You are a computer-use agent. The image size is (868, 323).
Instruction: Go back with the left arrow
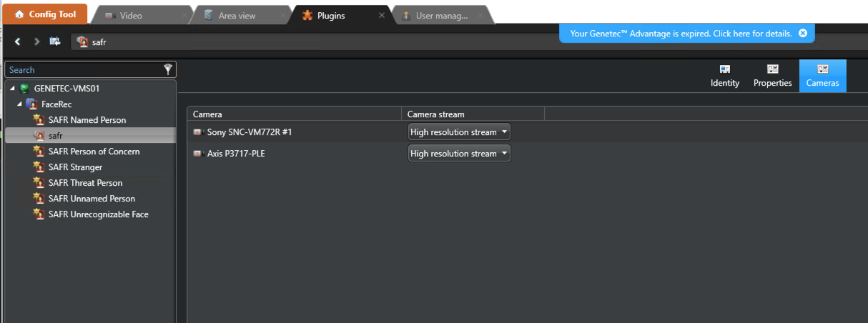tap(18, 42)
